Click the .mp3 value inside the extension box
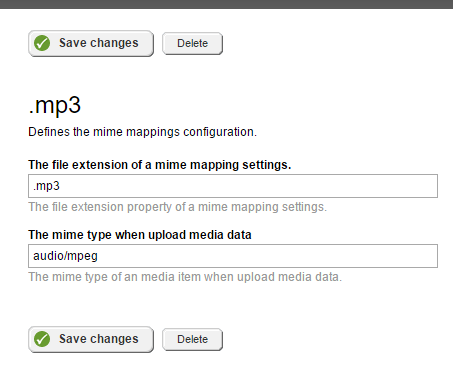Screen dimensions: 453x378 46,186
